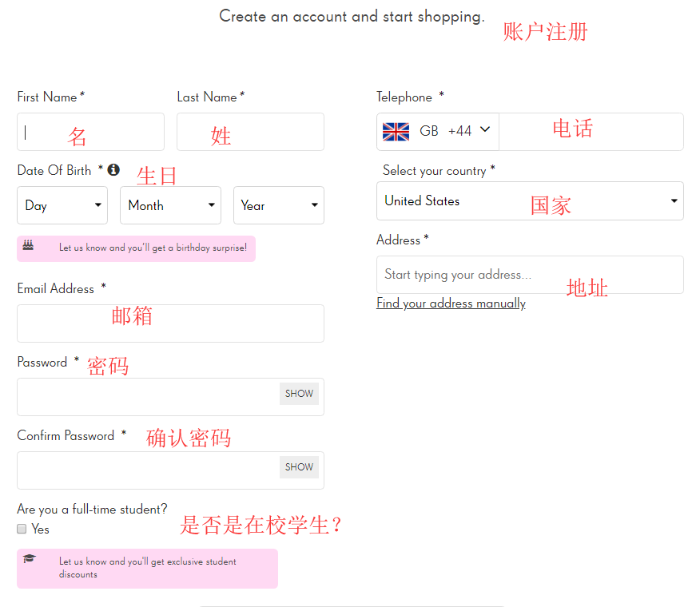The image size is (700, 607).
Task: Check the full-time student Yes checkbox
Action: 22,529
